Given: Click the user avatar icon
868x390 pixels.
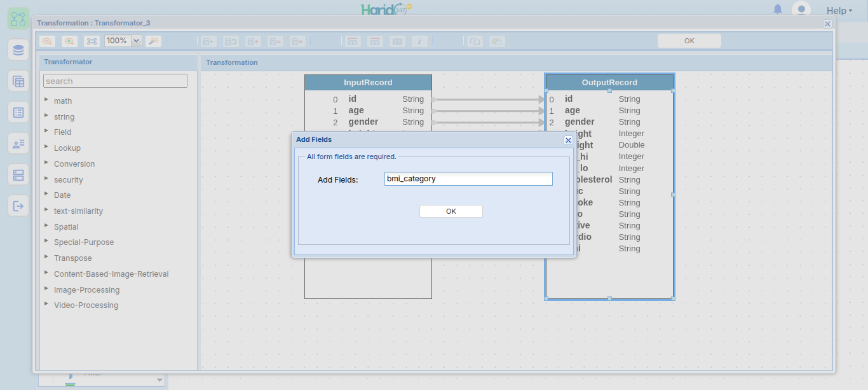Looking at the screenshot, I should tap(801, 9).
